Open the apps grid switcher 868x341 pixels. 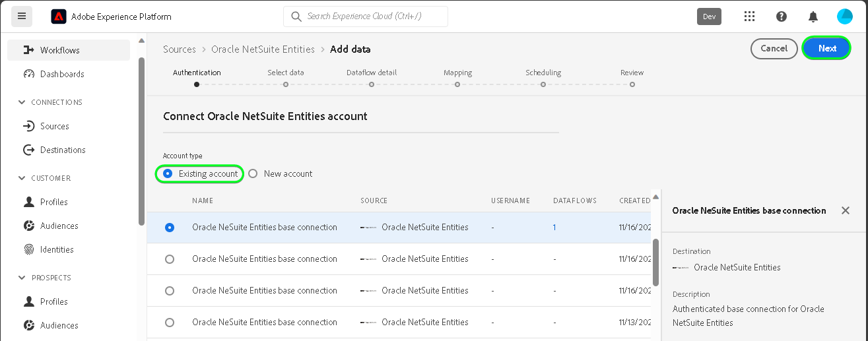pos(749,16)
